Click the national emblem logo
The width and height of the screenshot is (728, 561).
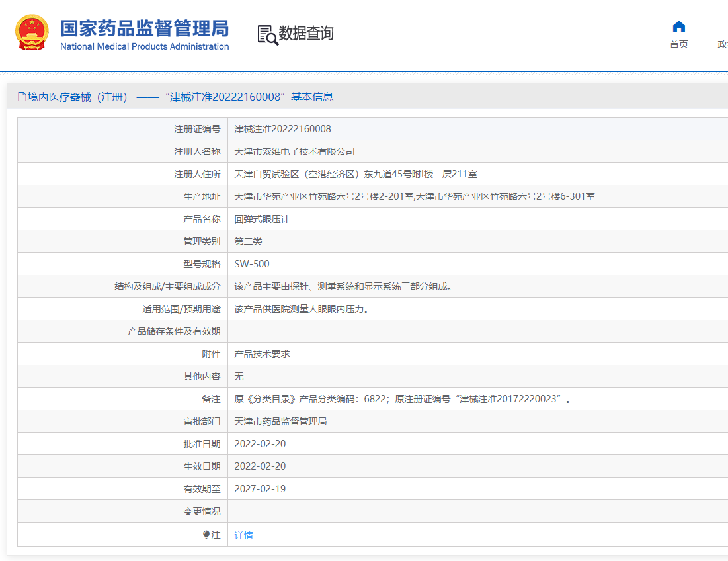[32, 32]
